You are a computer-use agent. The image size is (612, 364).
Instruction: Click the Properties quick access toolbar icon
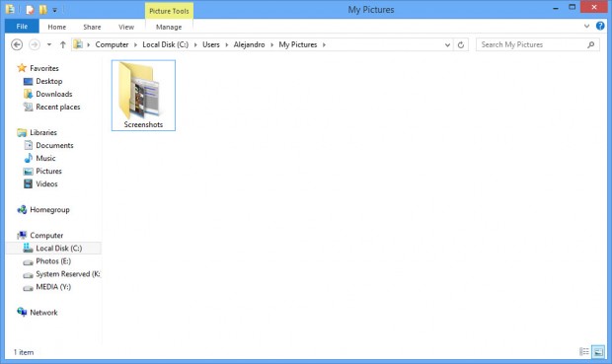coord(30,10)
